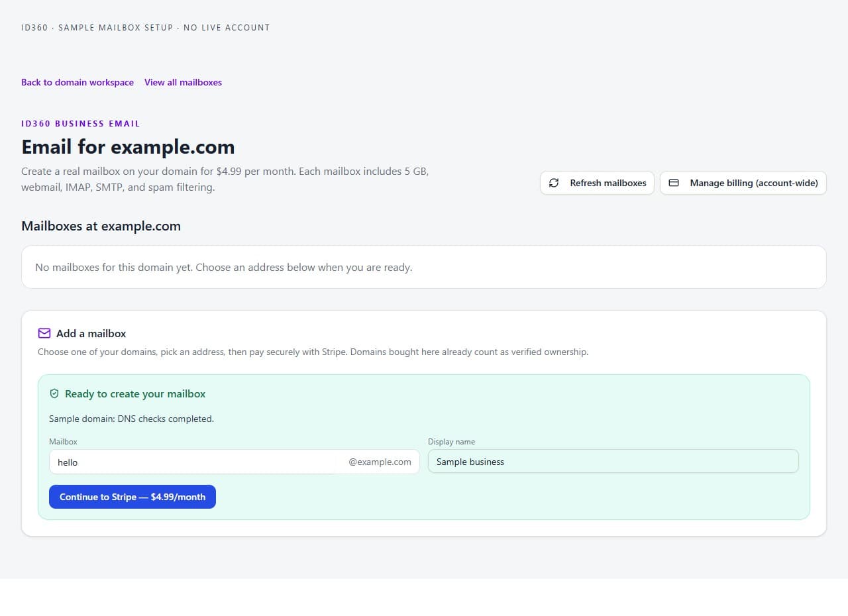Click the @example.com domain suffix
Screen dimensions: 848x616
coord(380,462)
